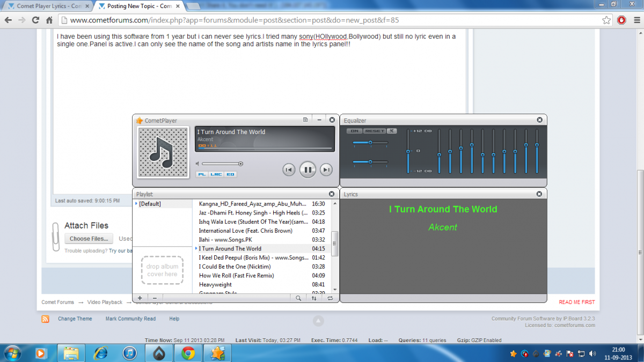Skip to next track in CometPlayer

(326, 170)
